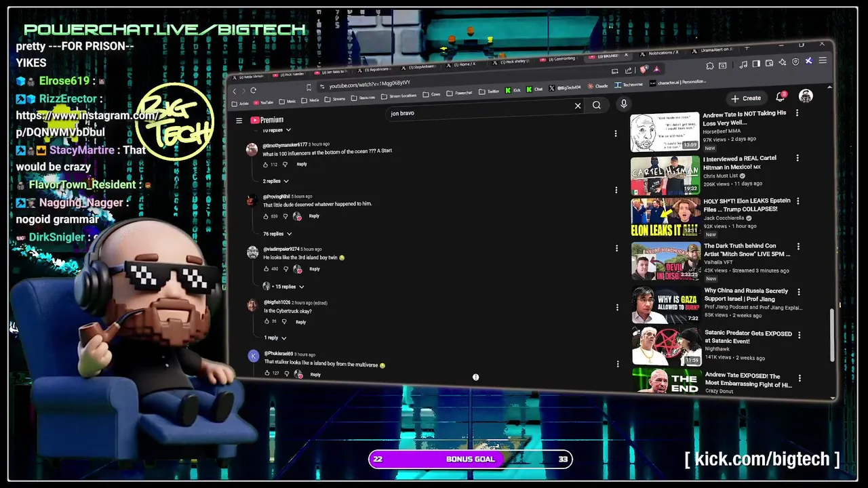
Task: Reload the page in browser
Action: coord(253,90)
